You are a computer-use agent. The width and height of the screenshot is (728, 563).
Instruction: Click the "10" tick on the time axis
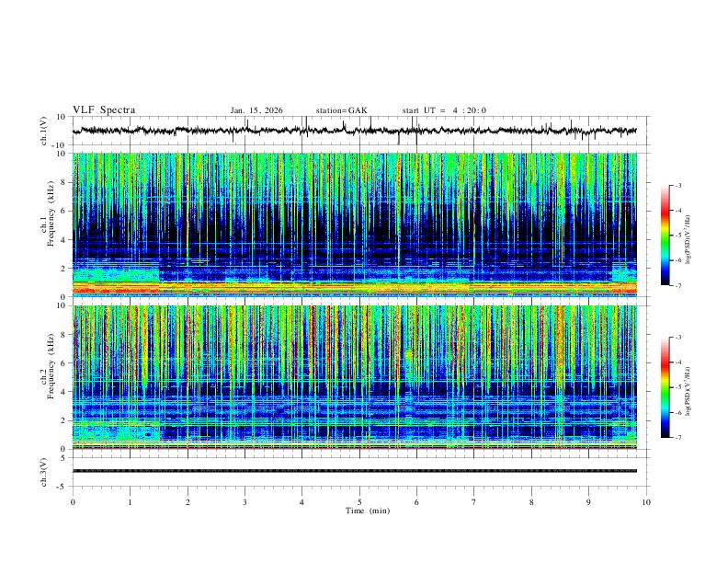(x=646, y=502)
